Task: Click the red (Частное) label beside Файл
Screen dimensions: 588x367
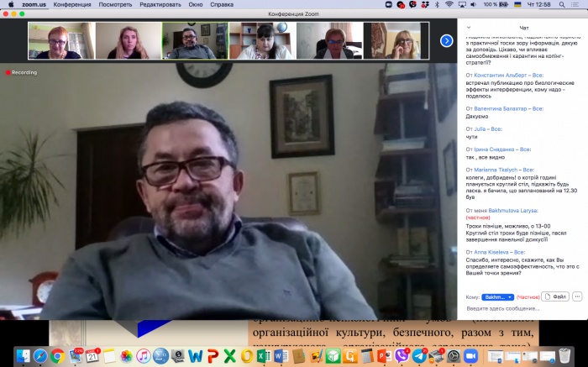Action: coord(528,297)
